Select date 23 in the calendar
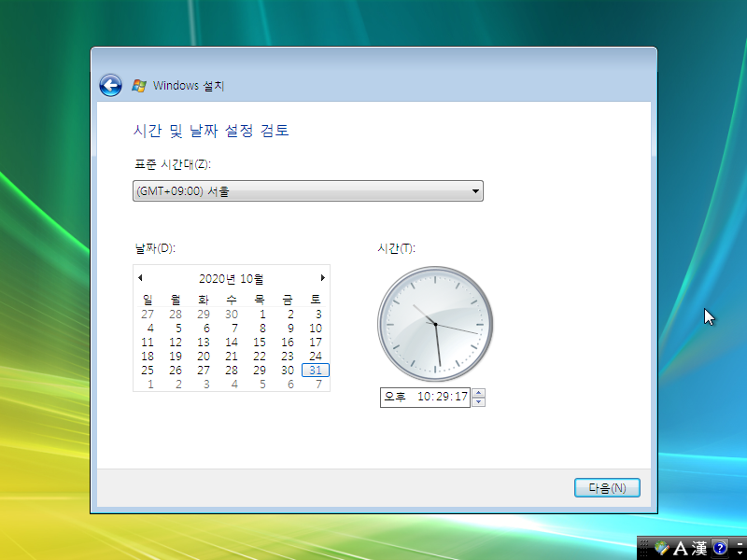The width and height of the screenshot is (747, 560). pos(288,357)
